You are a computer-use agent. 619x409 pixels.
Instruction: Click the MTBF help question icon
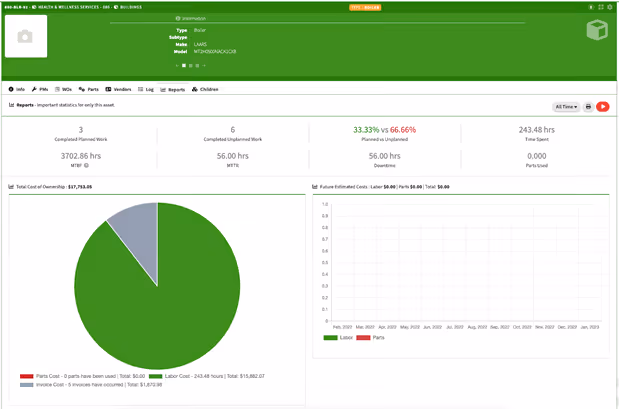[x=86, y=165]
